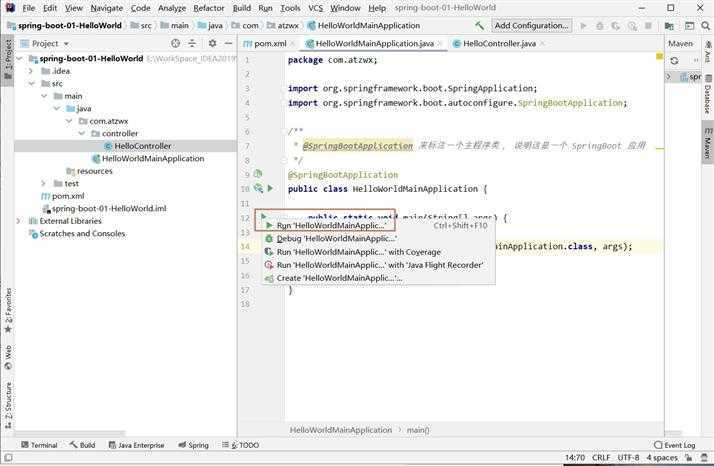Viewport: 714px width, 466px height.
Task: Open the Spring tool window
Action: (x=194, y=445)
